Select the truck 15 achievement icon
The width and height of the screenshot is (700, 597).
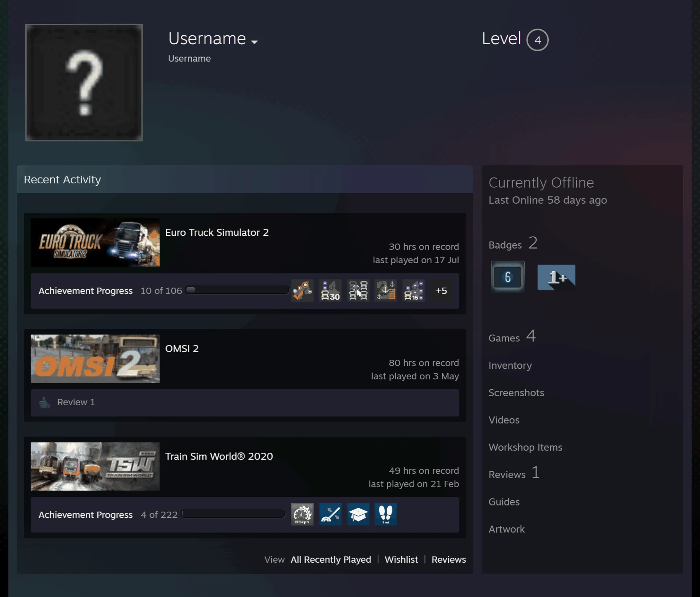(414, 291)
